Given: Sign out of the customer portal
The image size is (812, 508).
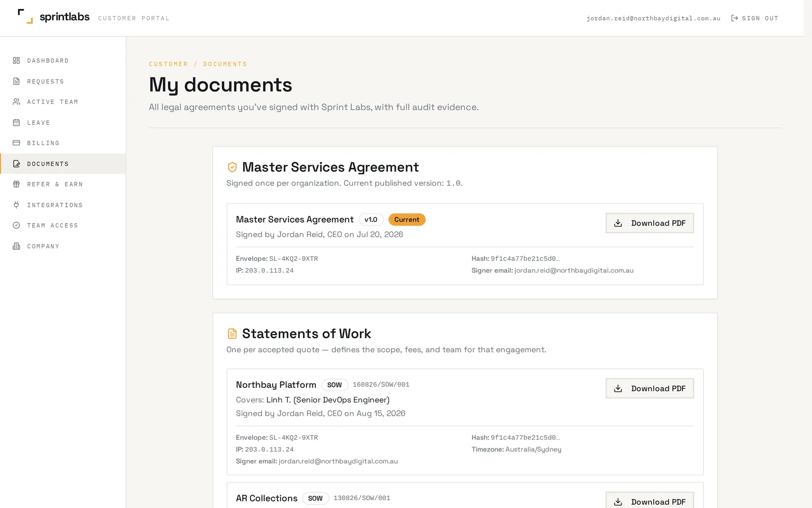Looking at the screenshot, I should (755, 18).
